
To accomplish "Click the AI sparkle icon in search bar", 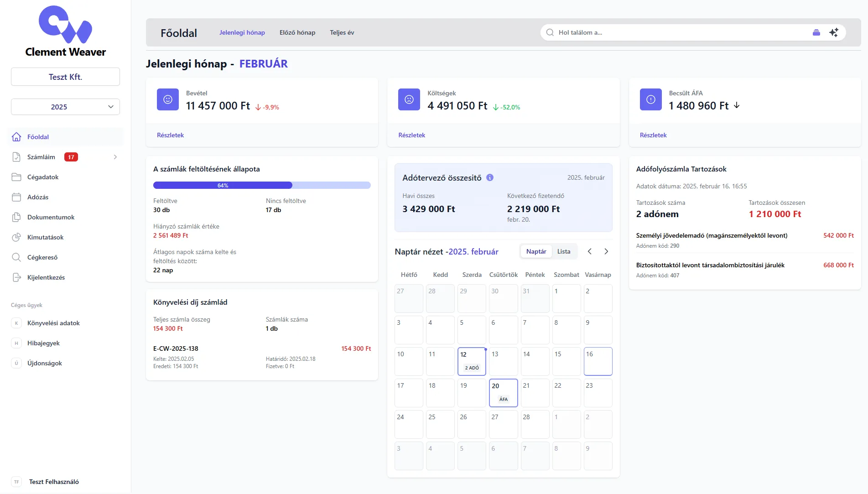I will click(x=833, y=32).
